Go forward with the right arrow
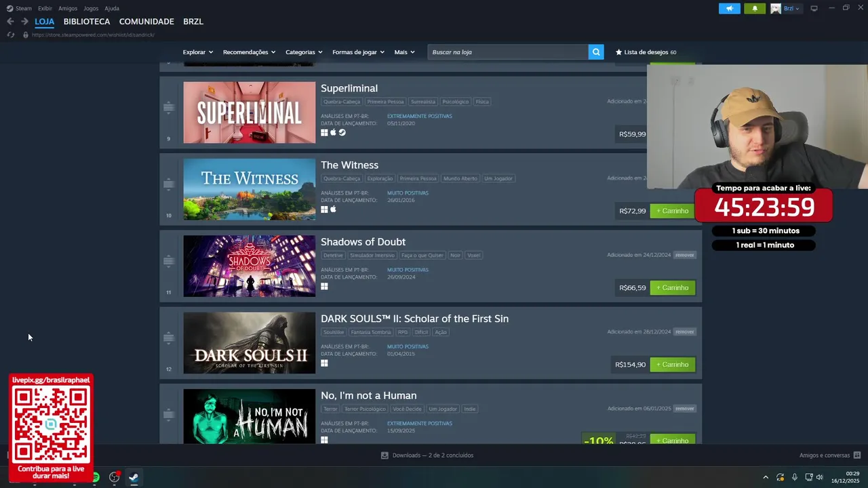This screenshot has width=868, height=488. (x=24, y=22)
